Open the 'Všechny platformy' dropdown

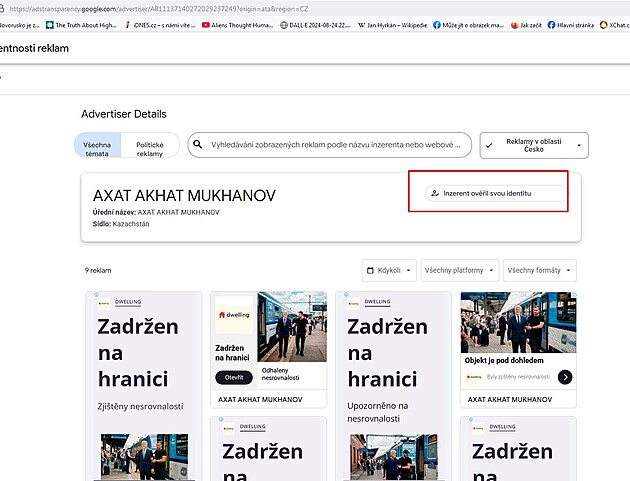[460, 270]
